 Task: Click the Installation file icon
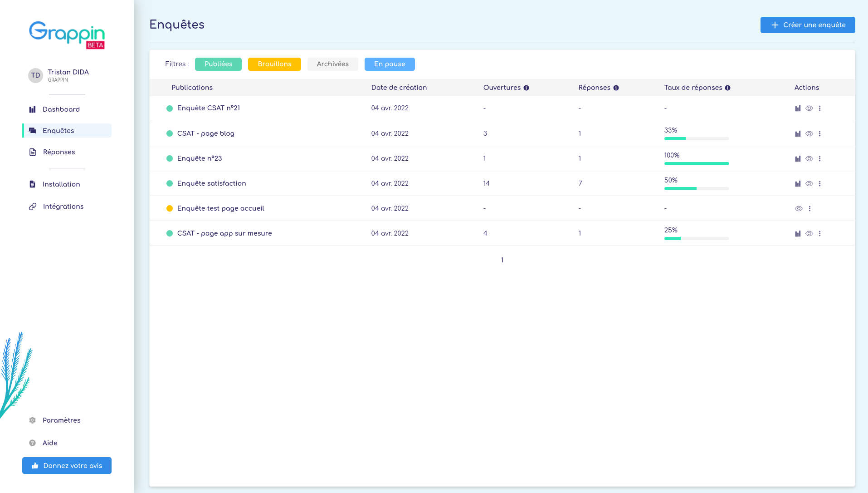(x=32, y=184)
